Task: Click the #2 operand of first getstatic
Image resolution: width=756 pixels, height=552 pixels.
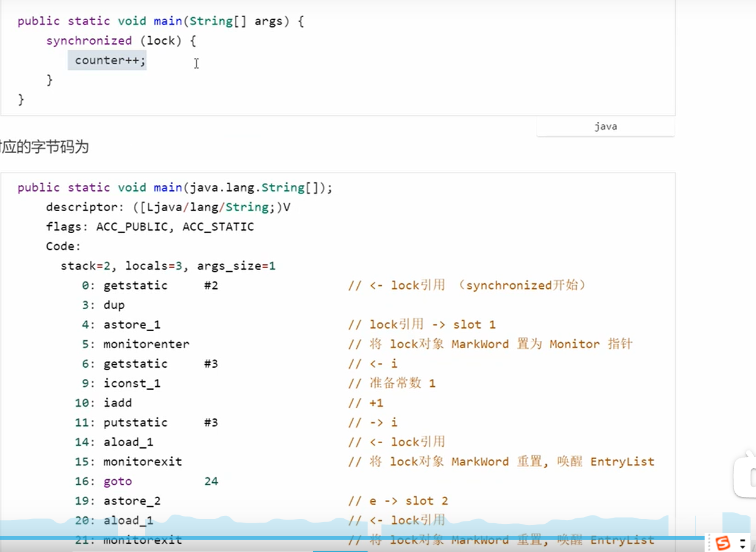Action: pyautogui.click(x=210, y=285)
